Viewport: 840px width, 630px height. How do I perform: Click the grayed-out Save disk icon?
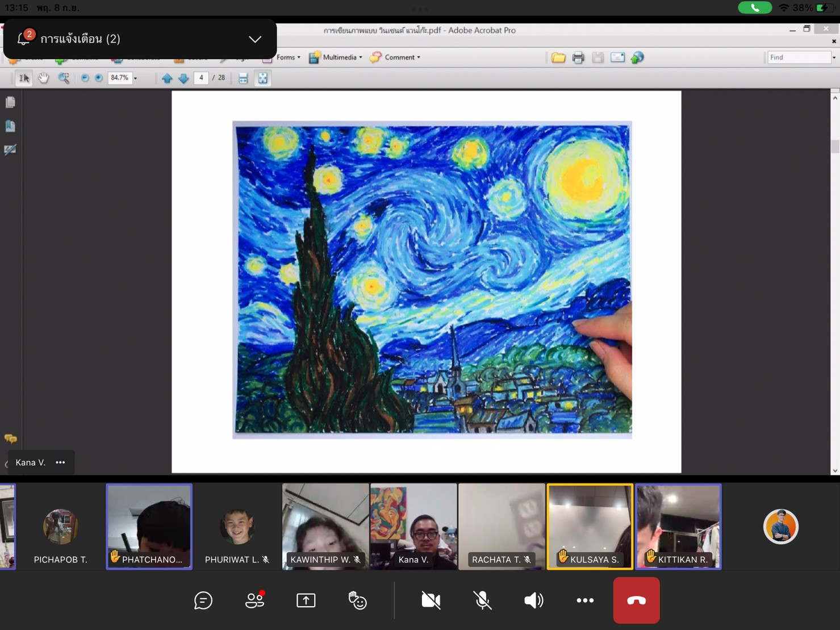597,57
